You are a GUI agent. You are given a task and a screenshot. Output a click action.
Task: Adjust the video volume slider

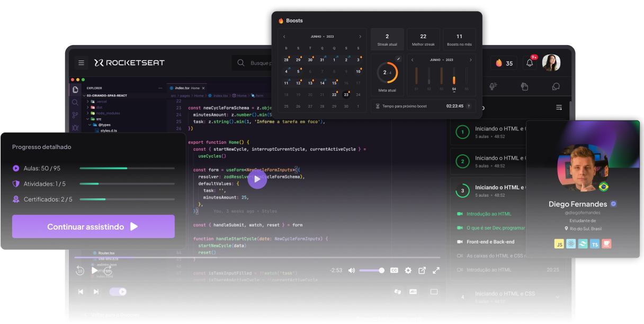[x=372, y=270]
